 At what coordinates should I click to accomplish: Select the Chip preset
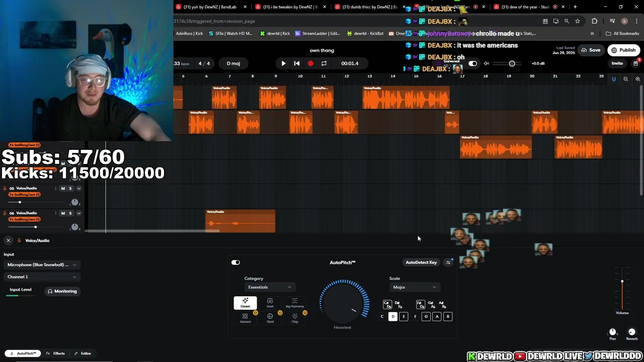295,318
